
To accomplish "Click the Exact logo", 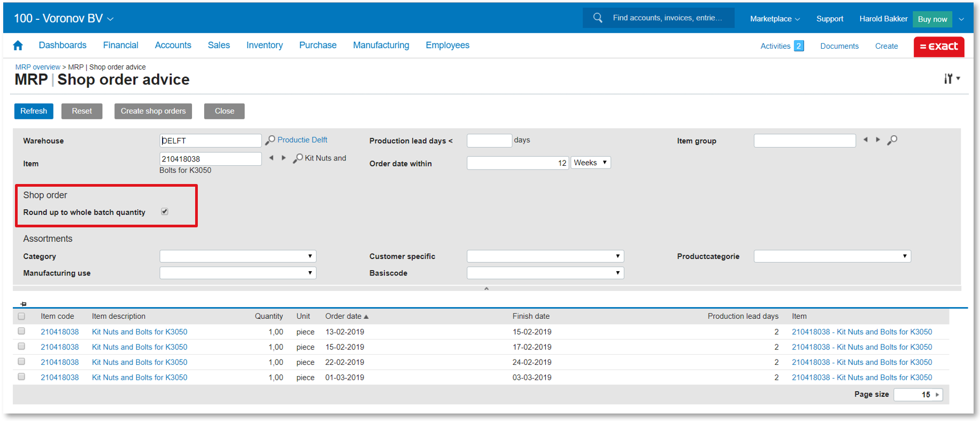I will click(x=938, y=47).
